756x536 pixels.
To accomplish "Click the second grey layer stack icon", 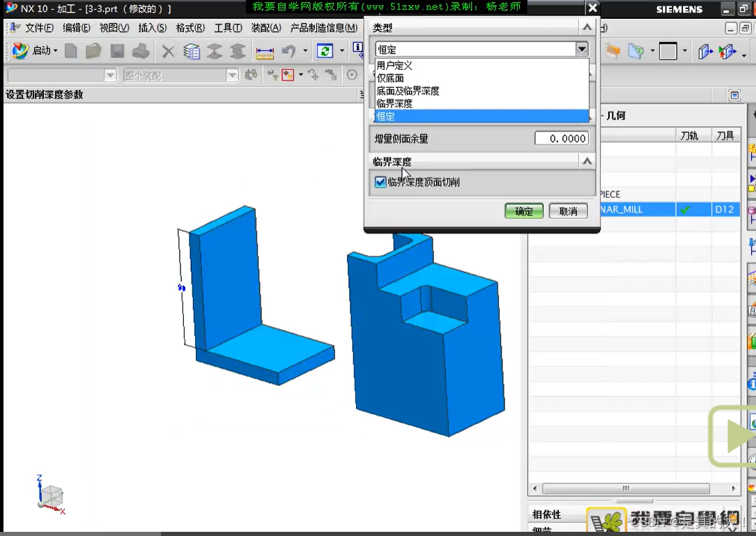I will point(238,51).
